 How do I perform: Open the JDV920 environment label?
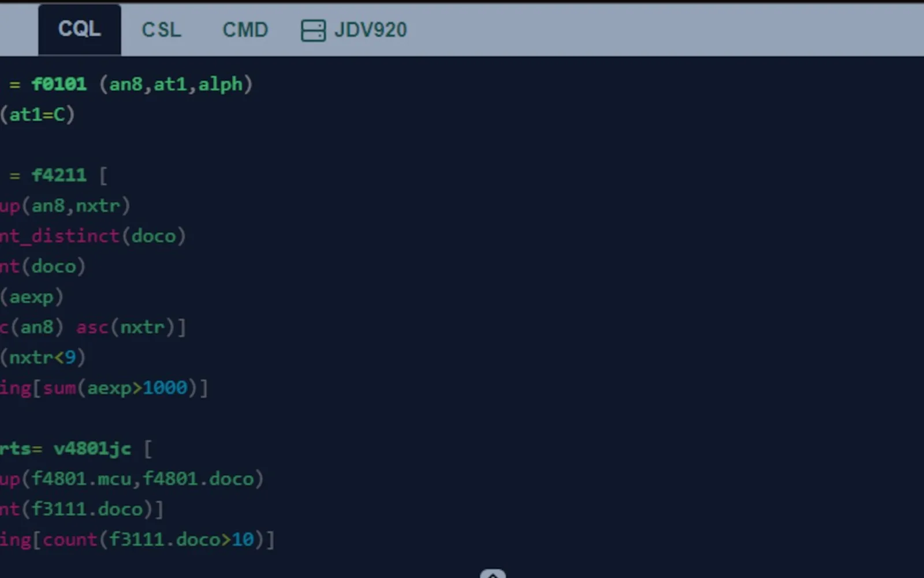coord(371,29)
